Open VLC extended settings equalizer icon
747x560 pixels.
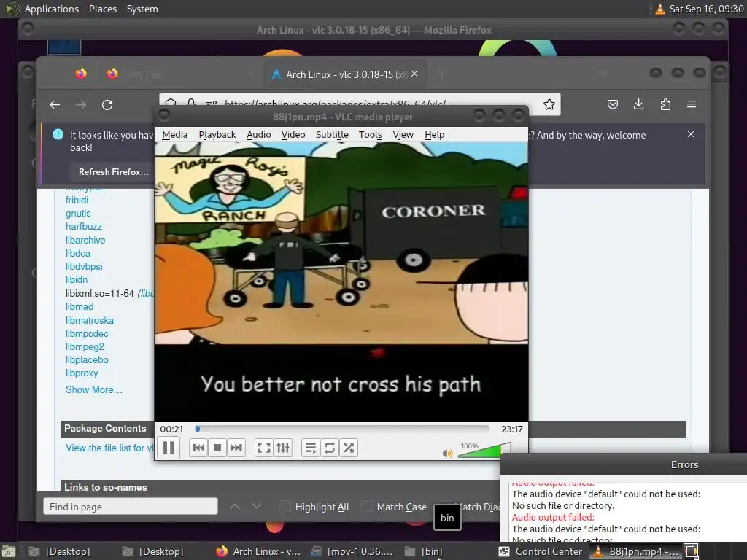pyautogui.click(x=283, y=448)
